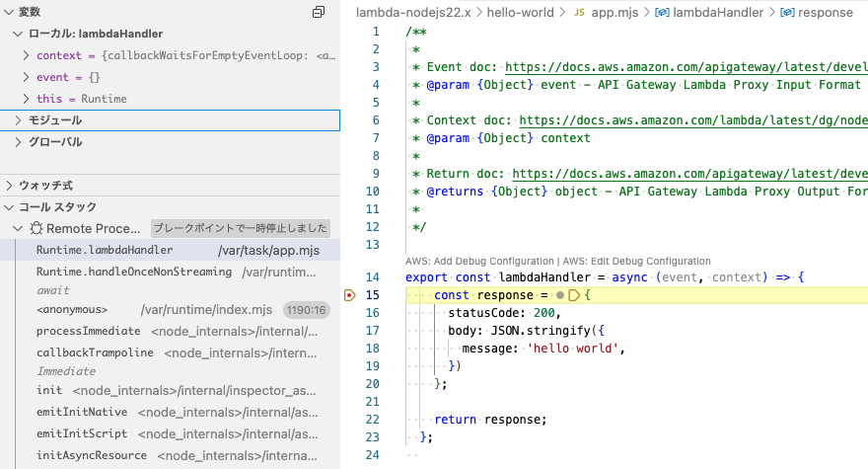Click JSON.stringify on line 17
The height and width of the screenshot is (469, 868).
click(x=541, y=331)
